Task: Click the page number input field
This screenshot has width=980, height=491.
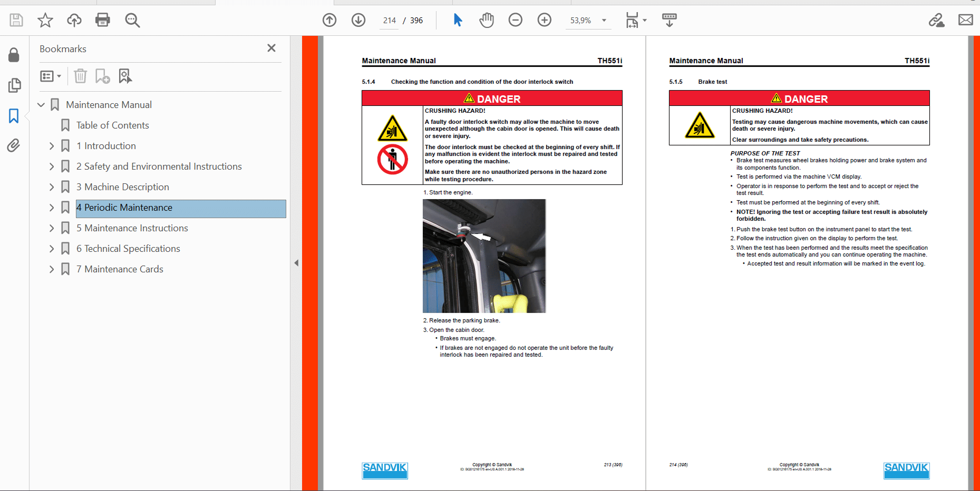Action: coord(390,21)
